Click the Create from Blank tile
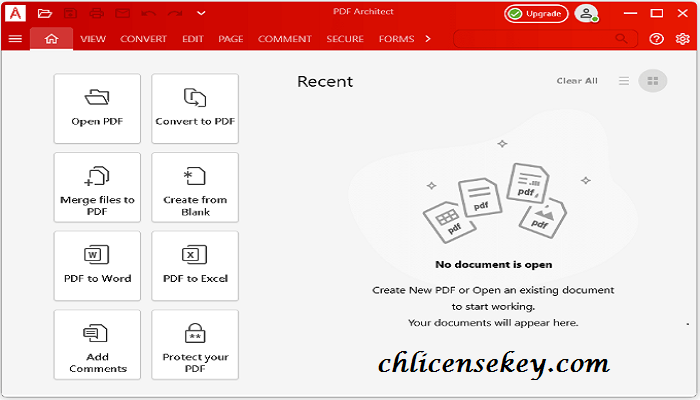The height and width of the screenshot is (400, 700). pos(195,188)
